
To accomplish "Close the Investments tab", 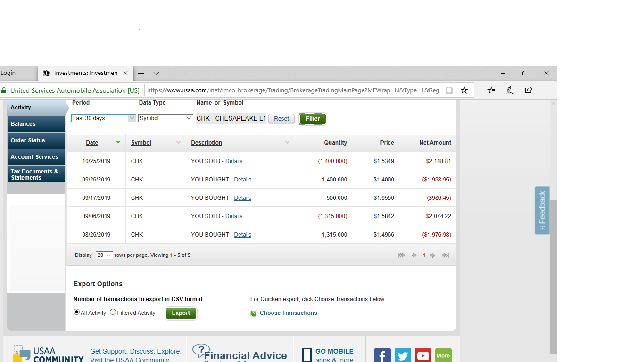I will tap(125, 73).
